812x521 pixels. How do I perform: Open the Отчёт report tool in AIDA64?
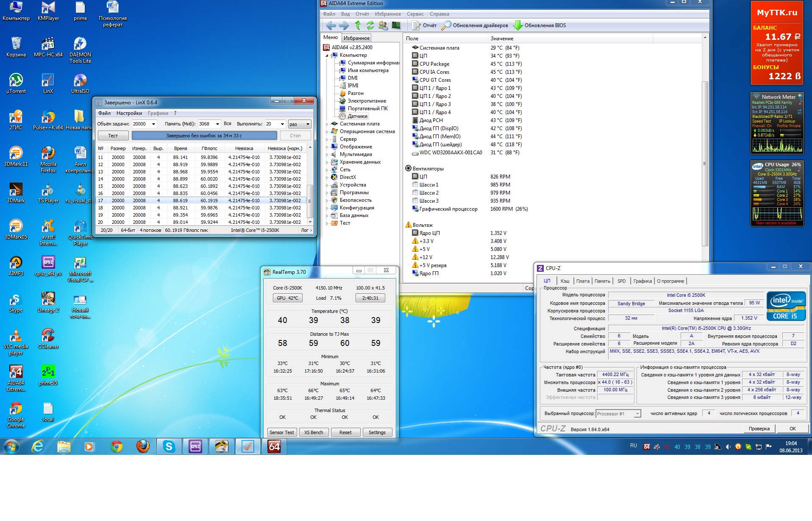[424, 25]
